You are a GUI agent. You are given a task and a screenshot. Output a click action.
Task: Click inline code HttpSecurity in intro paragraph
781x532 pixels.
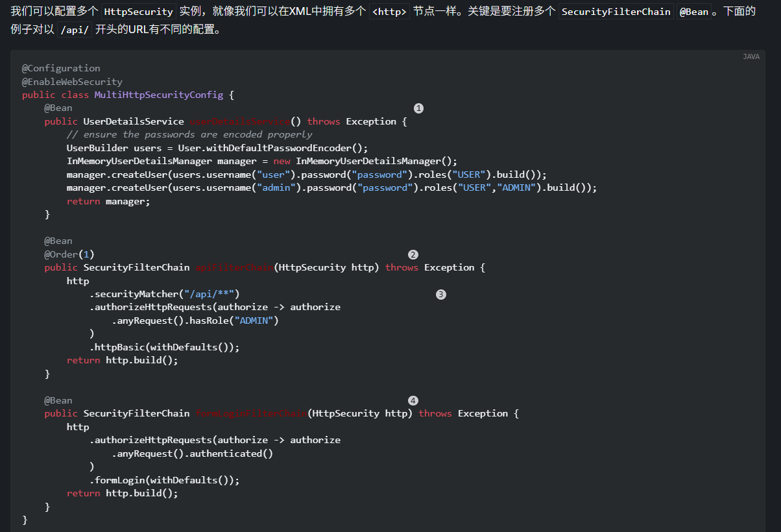tap(139, 12)
